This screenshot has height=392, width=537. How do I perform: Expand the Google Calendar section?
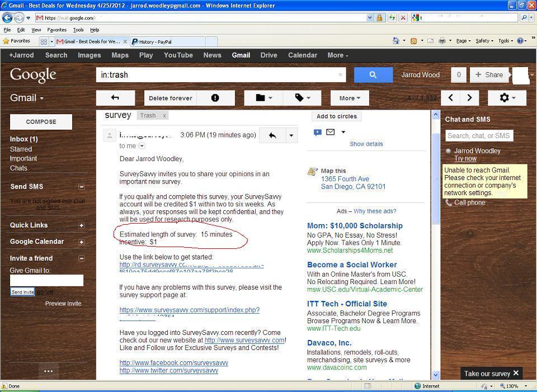tap(82, 242)
